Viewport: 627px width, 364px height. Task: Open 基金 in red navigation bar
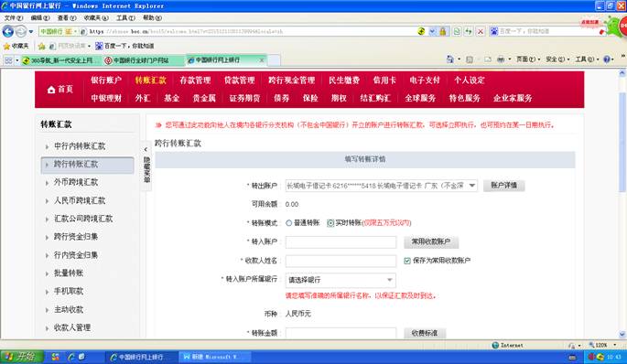click(x=171, y=98)
